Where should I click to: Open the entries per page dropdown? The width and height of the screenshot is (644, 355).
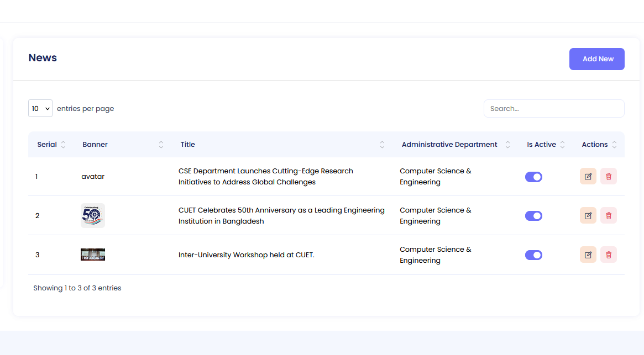(x=40, y=109)
